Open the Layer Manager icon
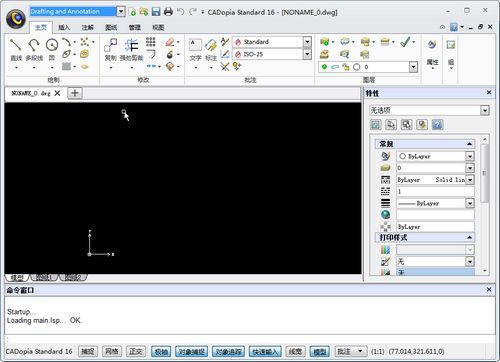 (324, 42)
